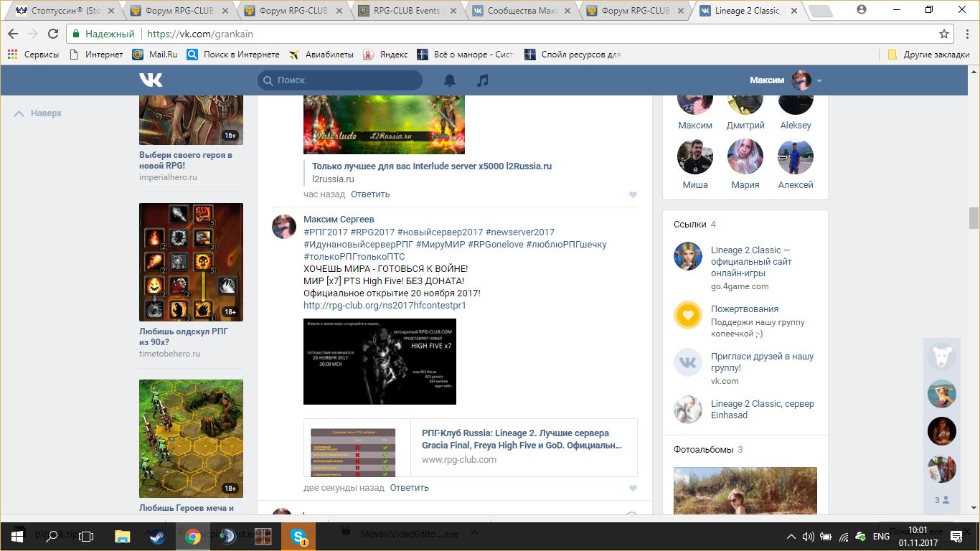The width and height of the screenshot is (980, 551).
Task: Click the page vertical scrollbar thumb
Action: tap(974, 217)
